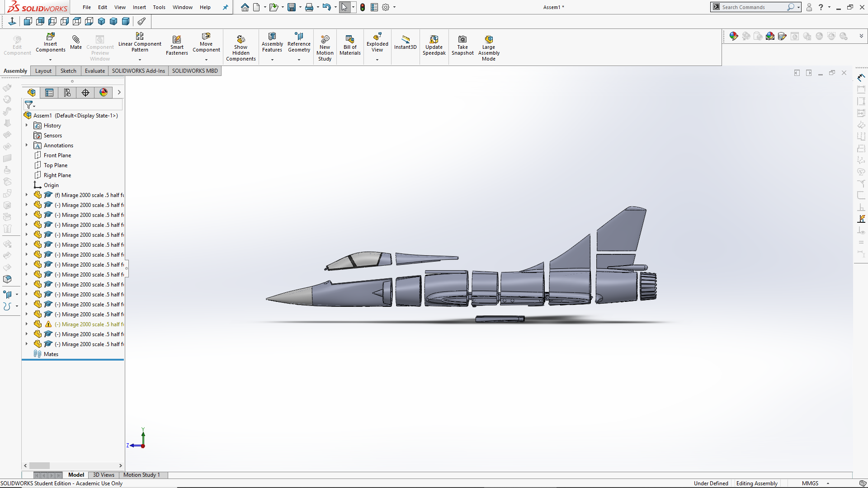Open the units MMGS dropdown

tap(828, 483)
